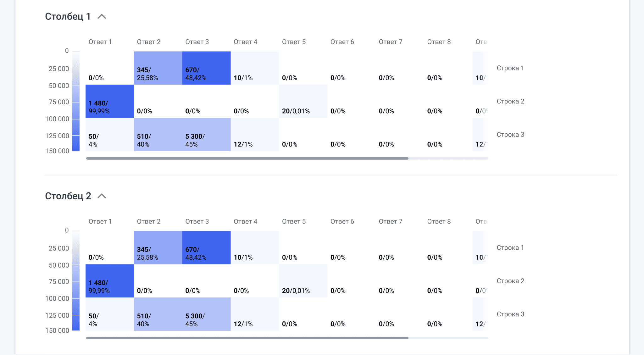Click horizontal scrollbar under Столбец 1 heatmap
The image size is (644, 355).
pos(247,158)
